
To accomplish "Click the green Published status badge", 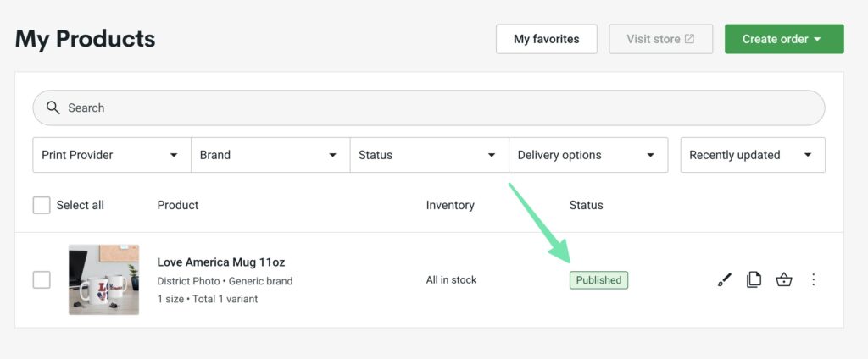I will tap(598, 280).
